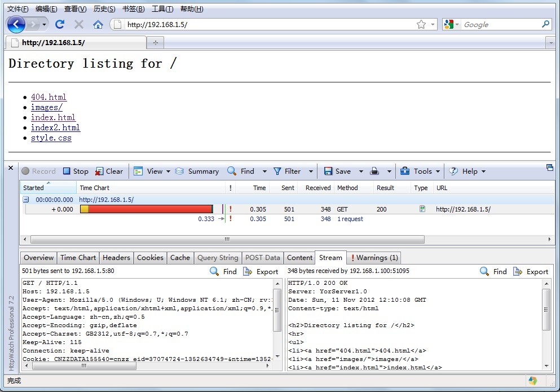Go to the browser home page icon
The image size is (560, 392).
pyautogui.click(x=98, y=24)
